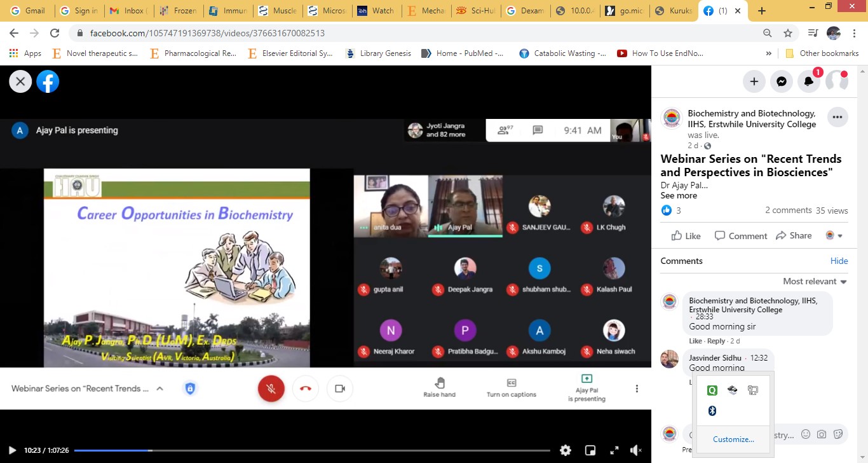Viewport: 868px width, 463px height.
Task: Click the Facebook logo icon
Action: click(48, 81)
